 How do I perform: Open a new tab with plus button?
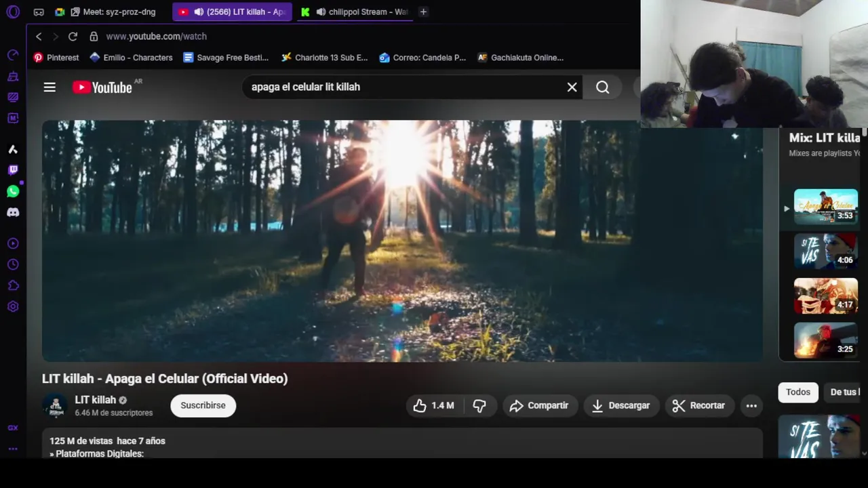[x=423, y=12]
